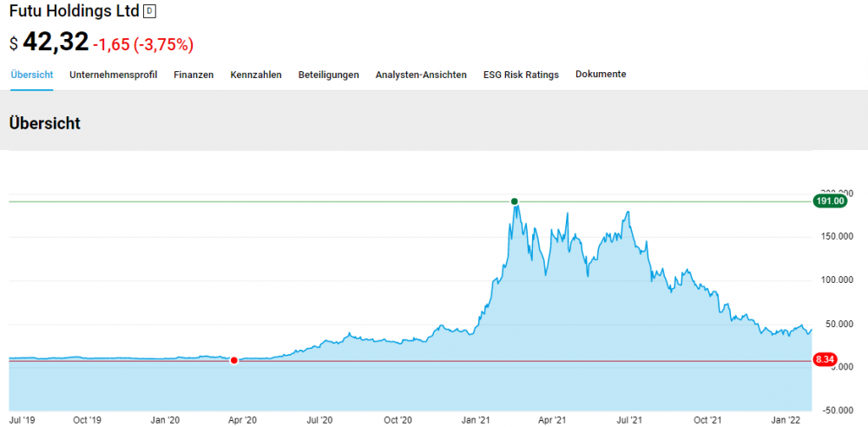The height and width of the screenshot is (427, 868).
Task: Click the Apr '21 axis label
Action: (552, 421)
